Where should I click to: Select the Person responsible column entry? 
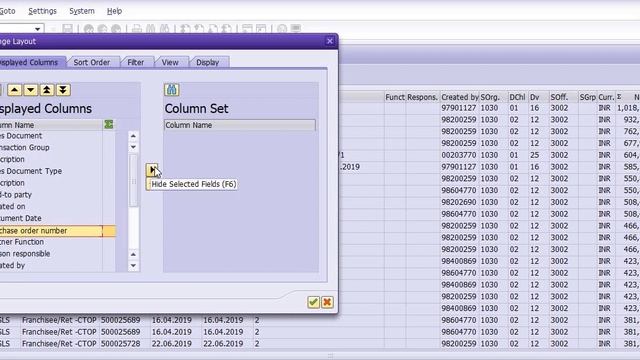[x=51, y=254]
